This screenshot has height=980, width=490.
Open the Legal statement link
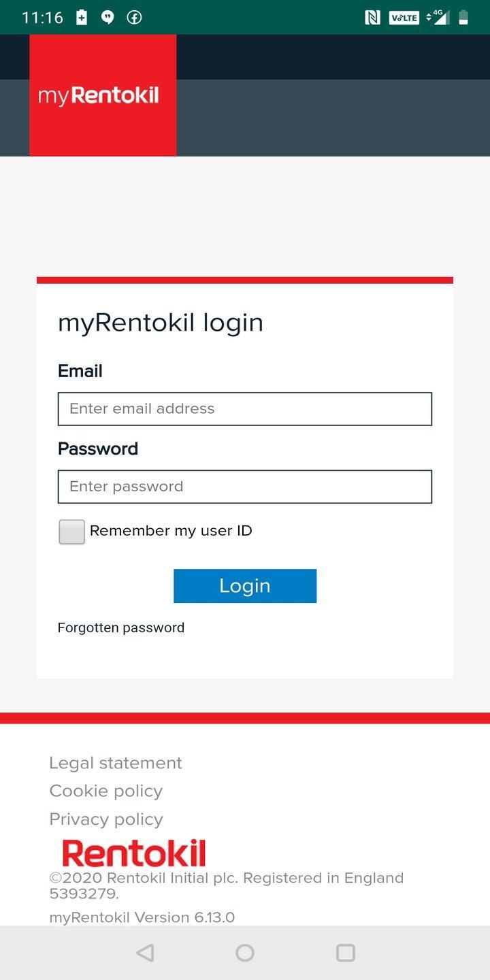(116, 763)
